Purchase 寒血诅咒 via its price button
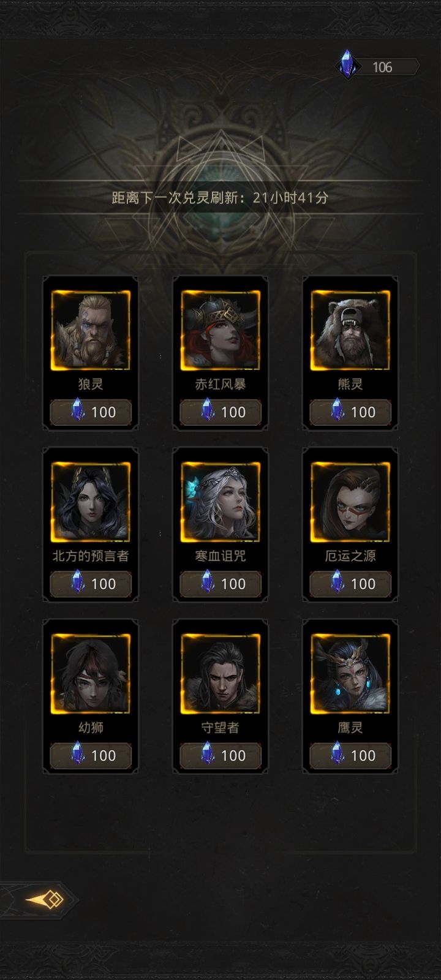Image resolution: width=441 pixels, height=980 pixels. [x=221, y=584]
